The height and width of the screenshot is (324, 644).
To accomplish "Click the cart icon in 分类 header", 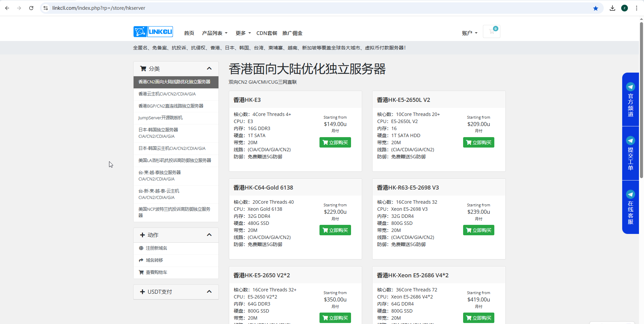I will click(143, 69).
